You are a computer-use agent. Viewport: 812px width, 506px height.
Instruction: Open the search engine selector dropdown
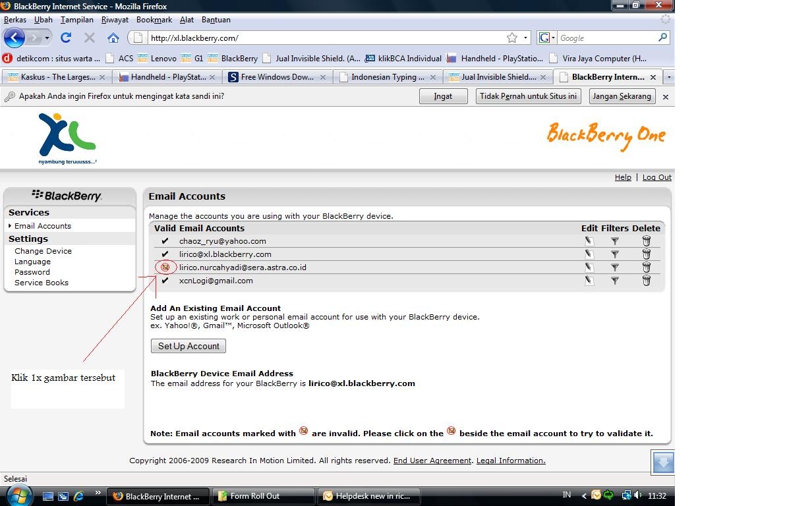[553, 38]
